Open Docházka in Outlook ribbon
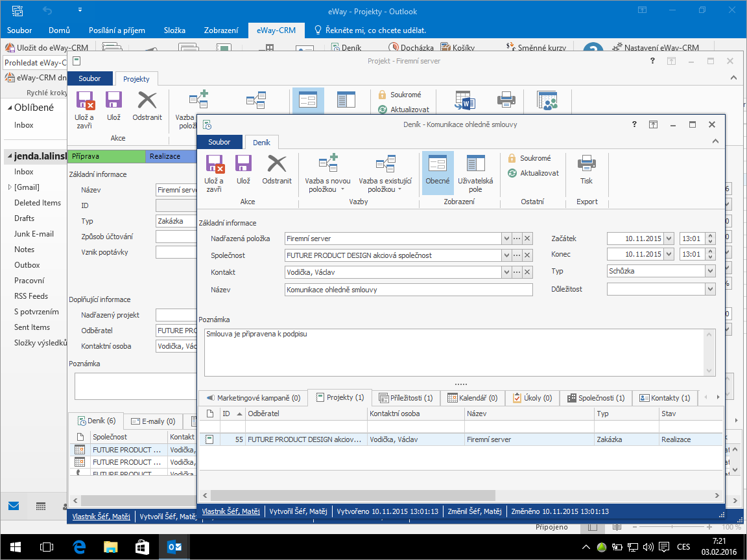Viewport: 747px width, 560px height. pyautogui.click(x=411, y=47)
